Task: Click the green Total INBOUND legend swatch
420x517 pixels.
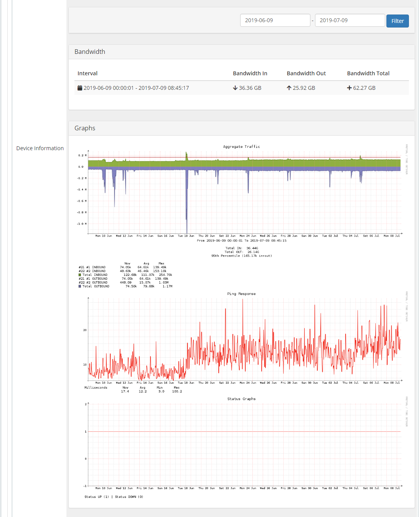Action: click(x=80, y=275)
